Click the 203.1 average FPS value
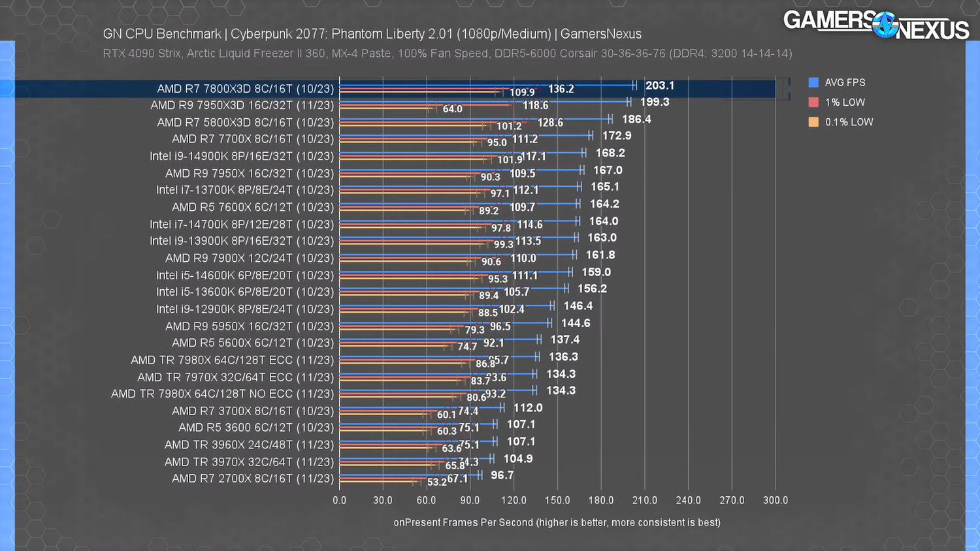This screenshot has width=980, height=551. pos(659,86)
